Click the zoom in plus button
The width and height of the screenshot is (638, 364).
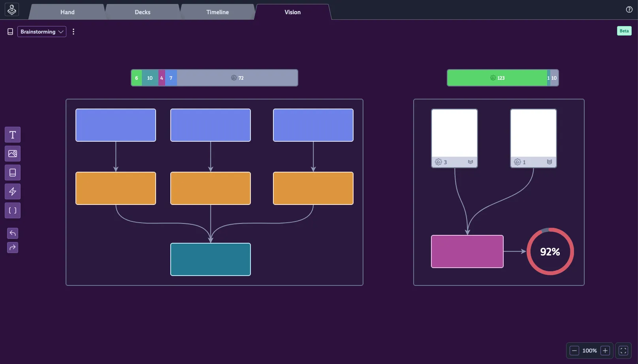click(x=605, y=351)
